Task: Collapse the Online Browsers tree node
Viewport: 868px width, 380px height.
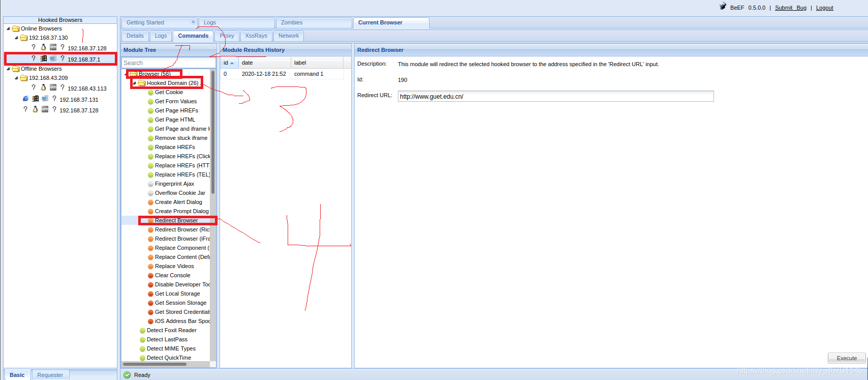Action: click(x=8, y=28)
